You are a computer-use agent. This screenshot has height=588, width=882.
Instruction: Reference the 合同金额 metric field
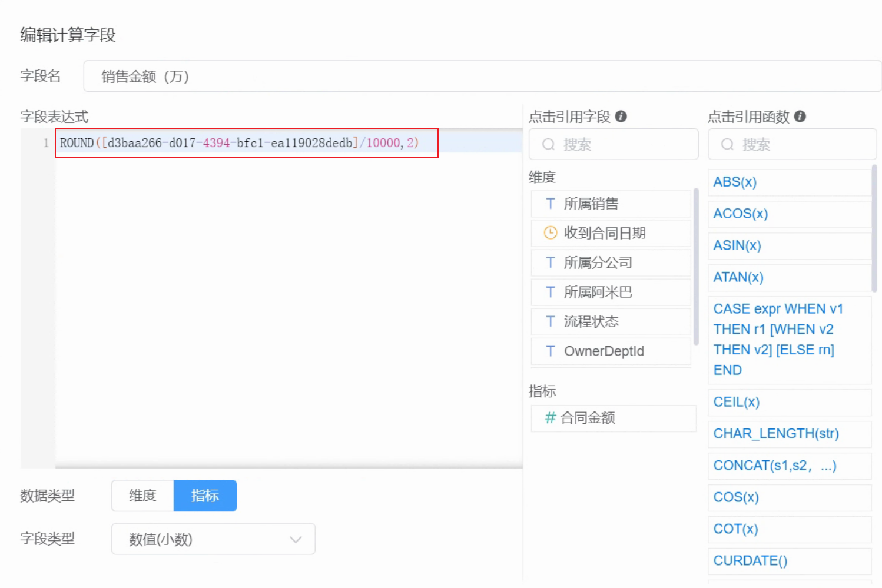613,418
